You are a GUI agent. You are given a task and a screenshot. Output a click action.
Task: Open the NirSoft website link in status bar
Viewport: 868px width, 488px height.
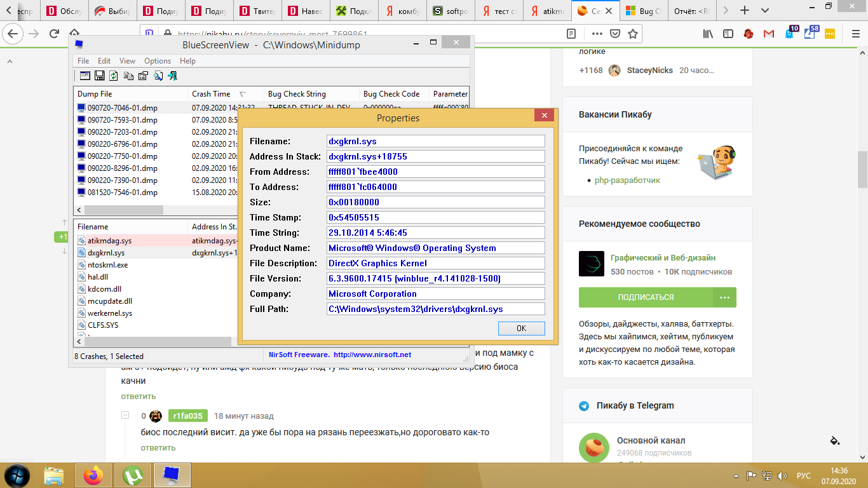coord(372,355)
